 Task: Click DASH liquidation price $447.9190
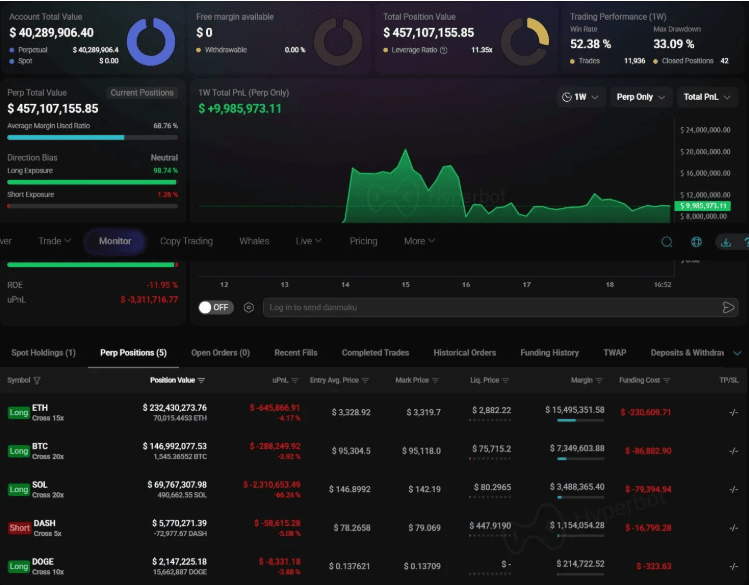point(490,526)
